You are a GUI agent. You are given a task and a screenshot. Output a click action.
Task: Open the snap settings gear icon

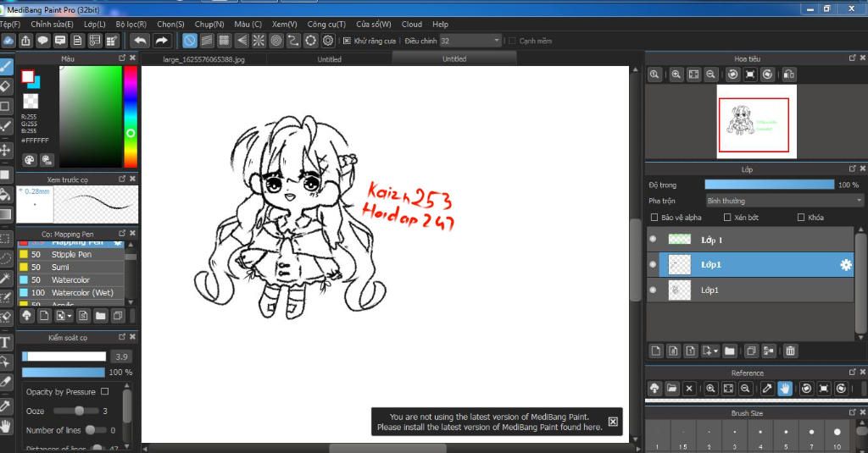328,41
